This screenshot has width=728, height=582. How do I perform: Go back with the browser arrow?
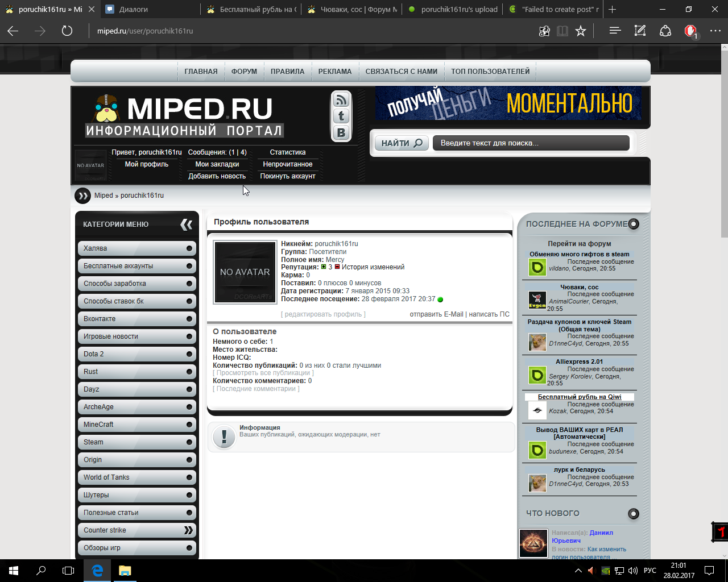[x=13, y=31]
